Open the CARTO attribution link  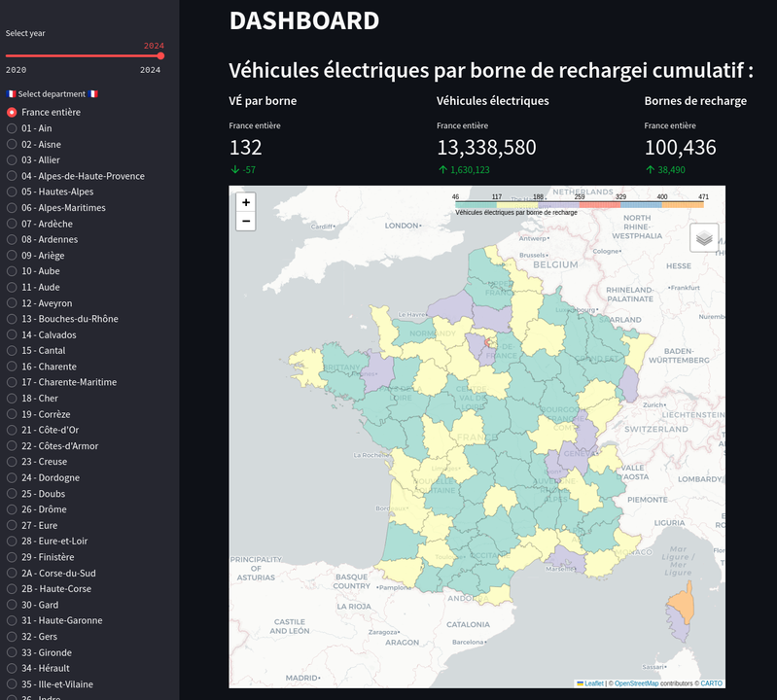(711, 683)
